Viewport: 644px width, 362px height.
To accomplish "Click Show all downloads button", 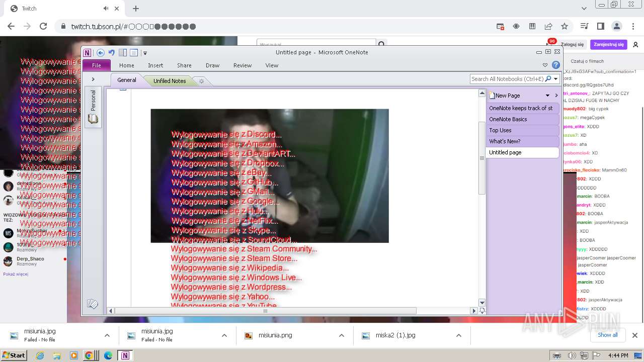I will click(x=607, y=335).
